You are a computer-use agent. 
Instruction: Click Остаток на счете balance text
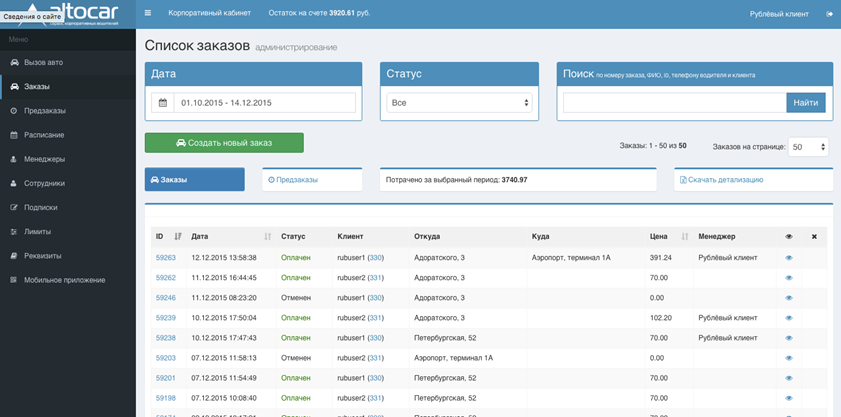pos(319,13)
